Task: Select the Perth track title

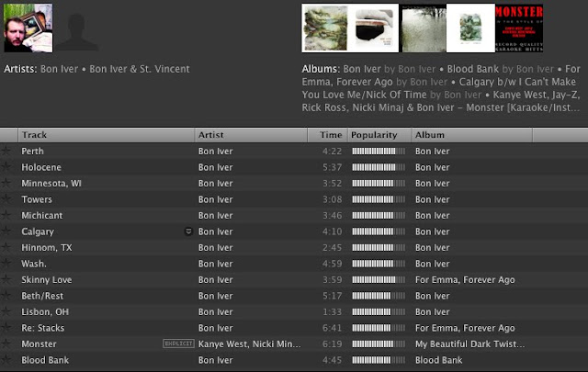Action: [x=33, y=152]
